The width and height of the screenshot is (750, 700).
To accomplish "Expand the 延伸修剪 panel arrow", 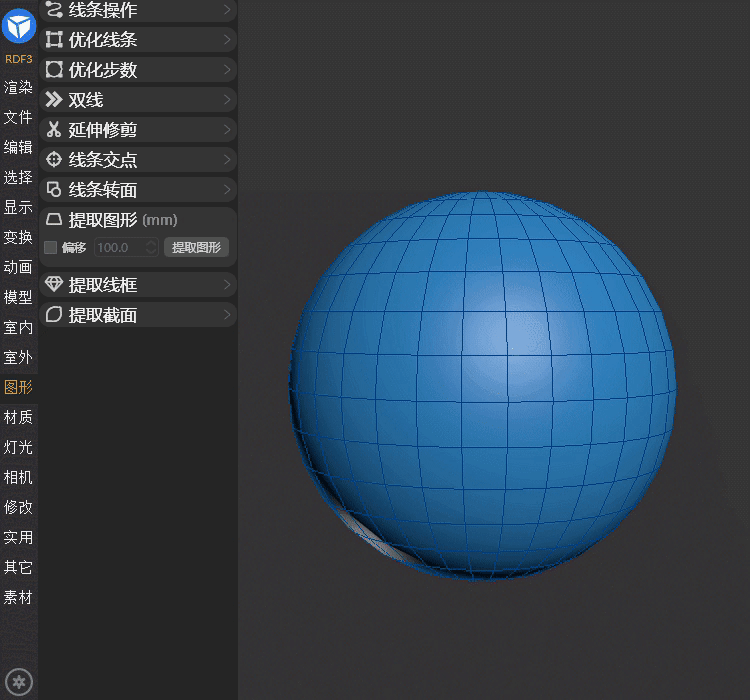I will pyautogui.click(x=228, y=130).
